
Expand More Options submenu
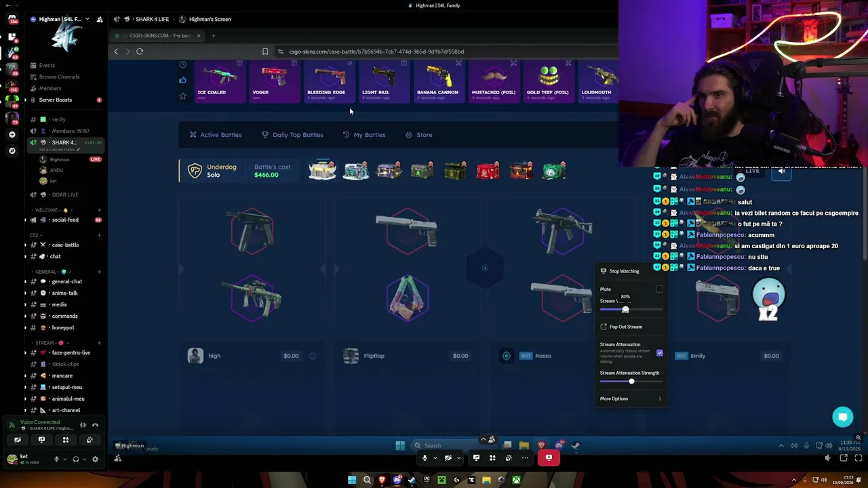click(631, 399)
